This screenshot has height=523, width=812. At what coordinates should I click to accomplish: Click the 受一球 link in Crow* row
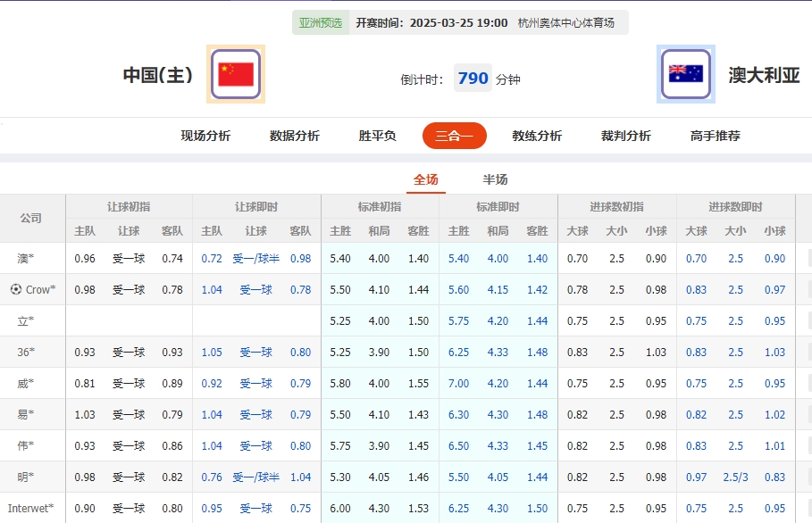point(256,289)
